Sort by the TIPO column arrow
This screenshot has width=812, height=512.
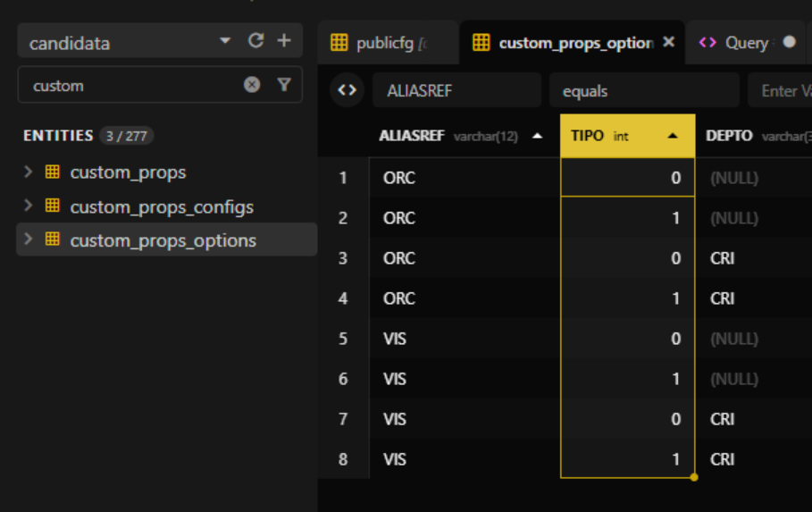click(673, 137)
